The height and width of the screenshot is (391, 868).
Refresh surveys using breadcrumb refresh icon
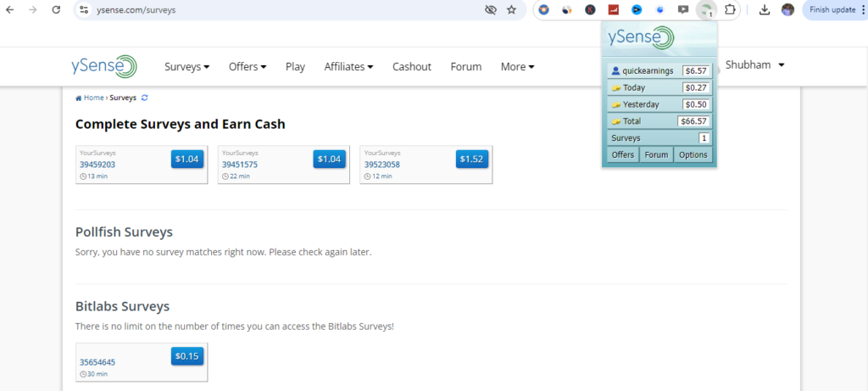(x=144, y=98)
